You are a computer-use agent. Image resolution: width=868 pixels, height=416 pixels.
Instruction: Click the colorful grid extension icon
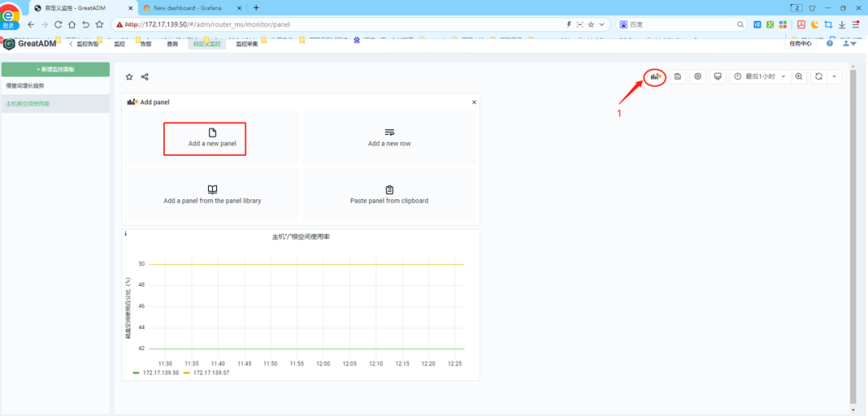(x=783, y=24)
